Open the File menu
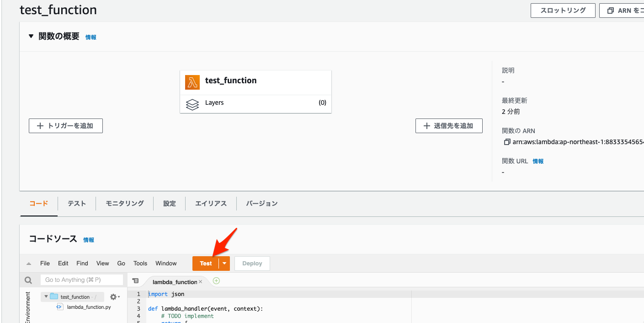644x323 pixels. point(44,263)
